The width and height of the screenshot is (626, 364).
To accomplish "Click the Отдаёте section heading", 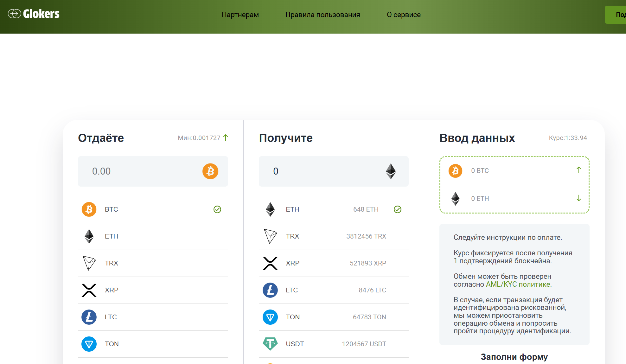I will [101, 138].
